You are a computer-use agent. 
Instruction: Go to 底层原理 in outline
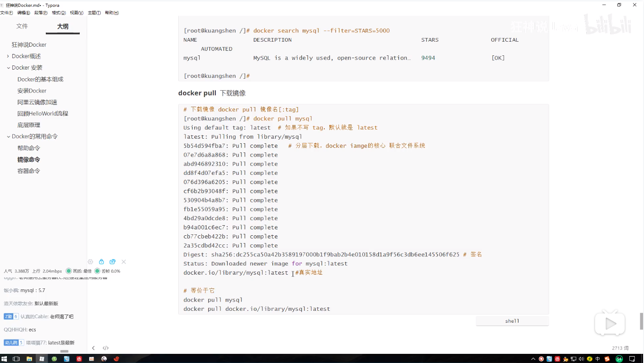29,125
